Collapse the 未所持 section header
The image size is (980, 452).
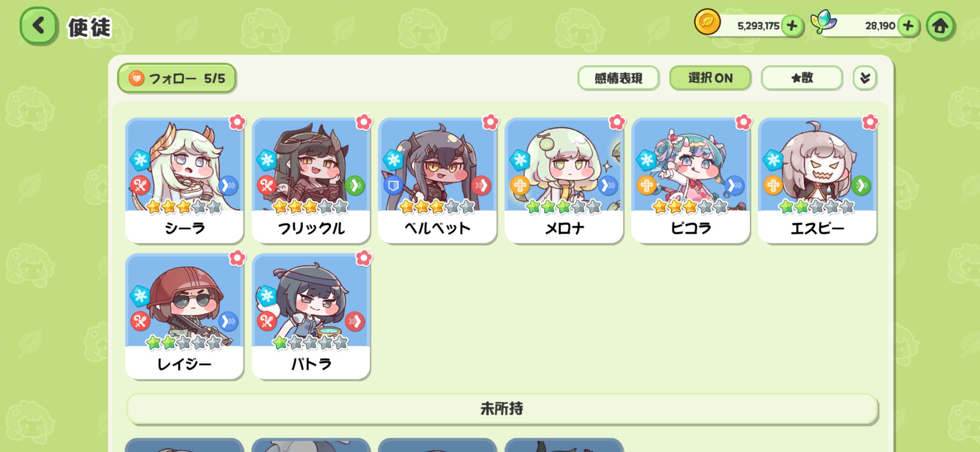click(502, 408)
